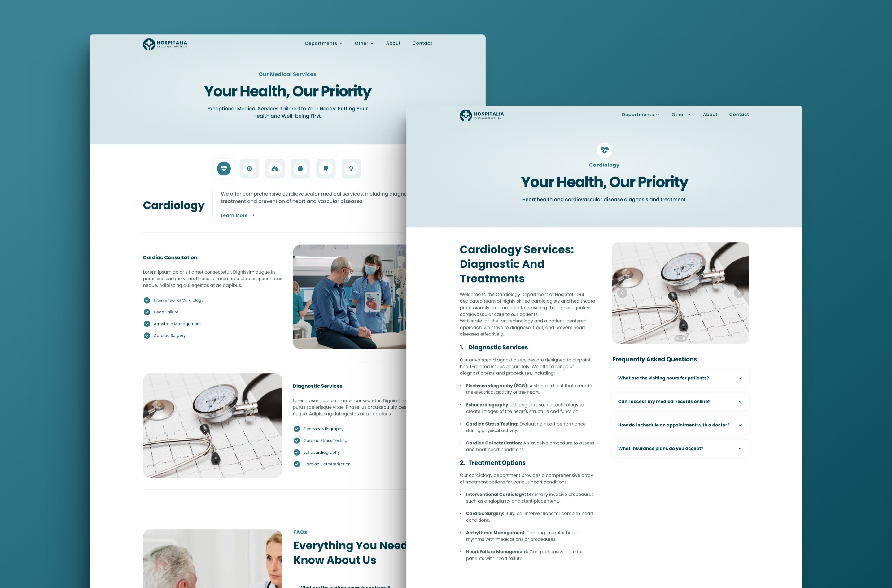The image size is (892, 588).
Task: Expand the Other dropdown navigation menu
Action: [680, 114]
